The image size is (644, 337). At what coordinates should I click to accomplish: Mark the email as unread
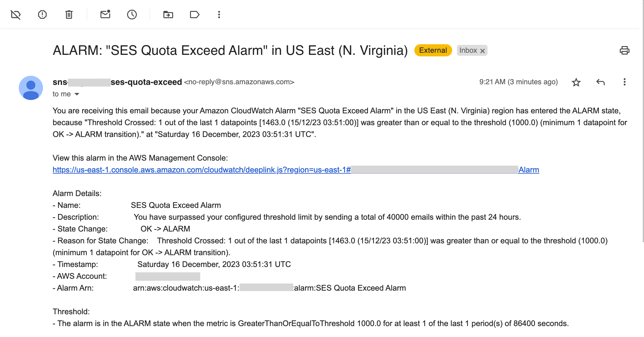tap(105, 14)
